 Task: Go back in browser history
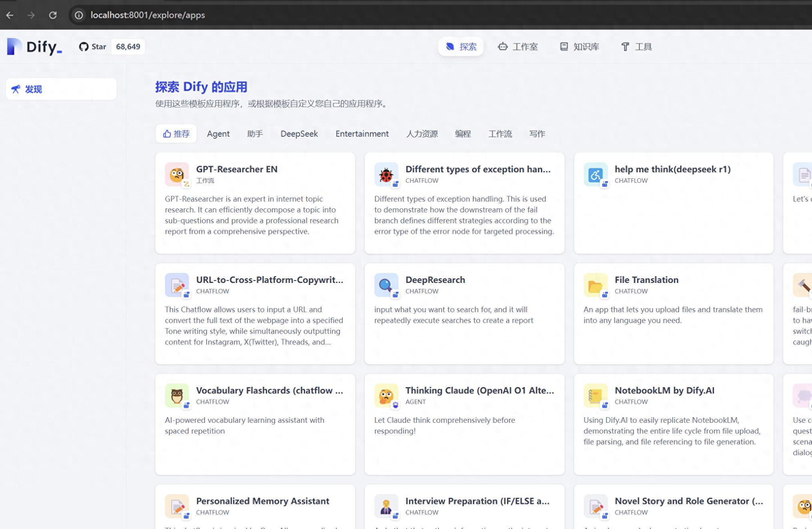pyautogui.click(x=10, y=15)
